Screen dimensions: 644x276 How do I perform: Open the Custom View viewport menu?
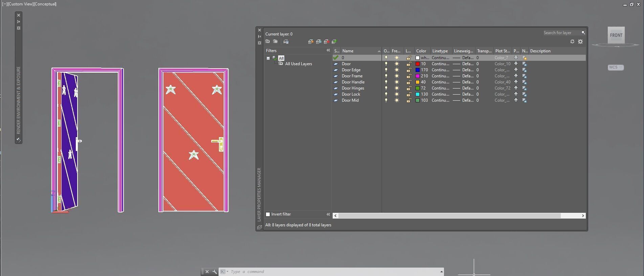(x=21, y=4)
